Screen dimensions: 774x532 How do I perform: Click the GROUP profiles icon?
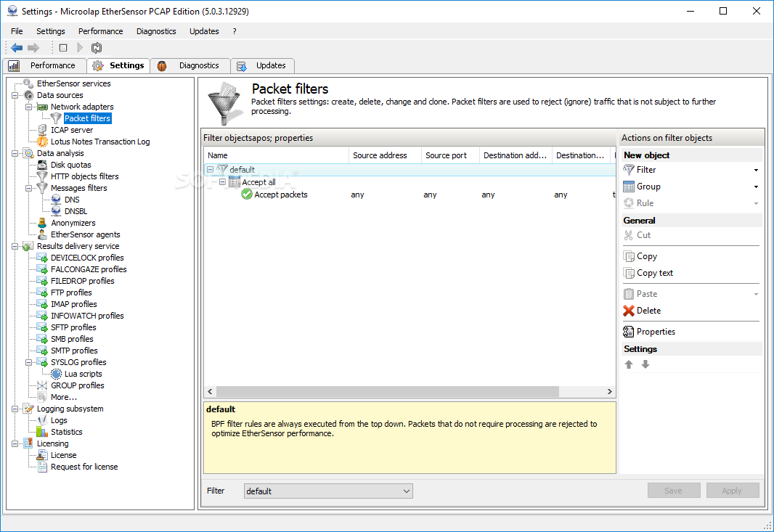42,385
